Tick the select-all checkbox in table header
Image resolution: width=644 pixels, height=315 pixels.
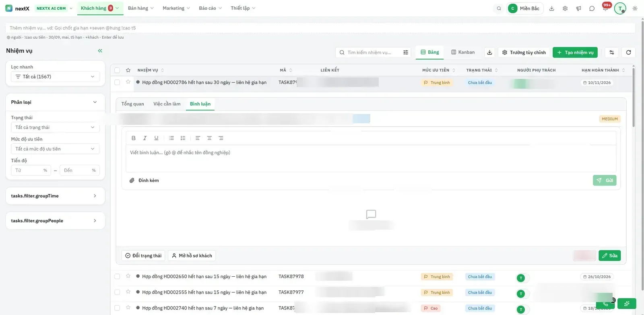click(117, 70)
